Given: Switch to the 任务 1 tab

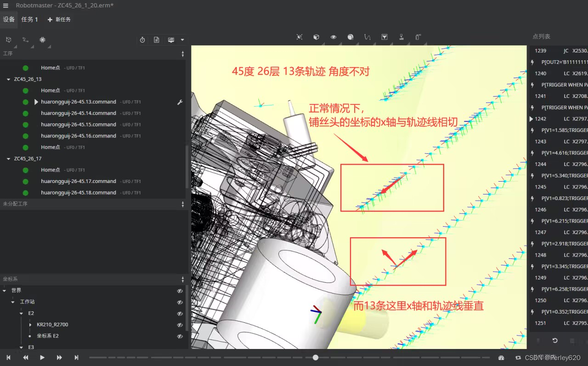Looking at the screenshot, I should point(30,19).
